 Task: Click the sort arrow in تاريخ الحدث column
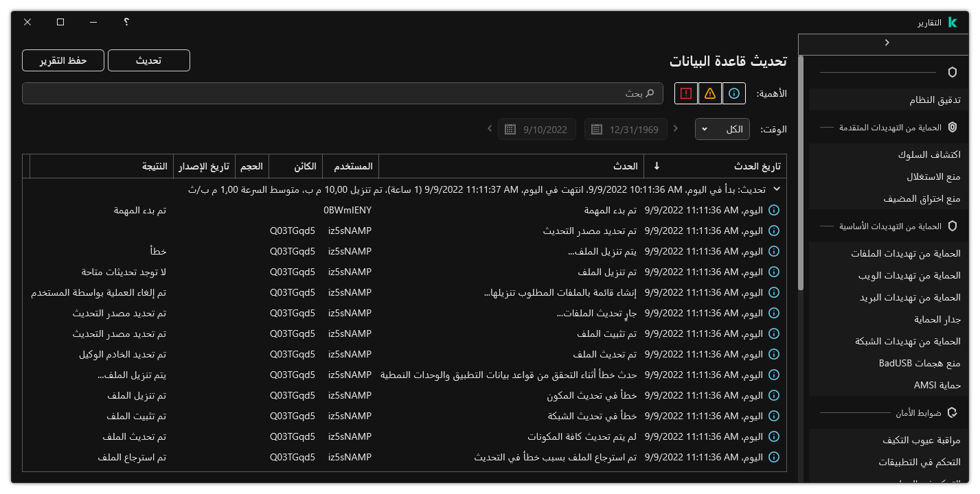656,165
